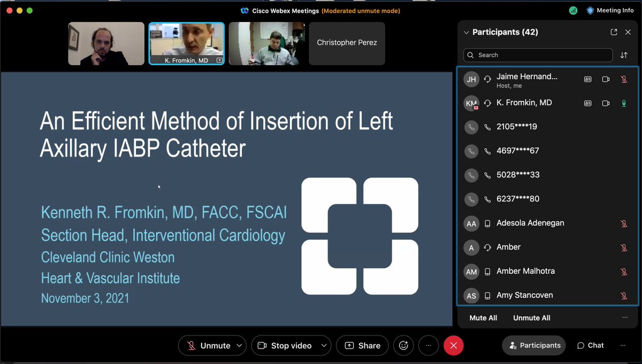Image resolution: width=642 pixels, height=364 pixels.
Task: Click the green connection status icon
Action: point(574,10)
